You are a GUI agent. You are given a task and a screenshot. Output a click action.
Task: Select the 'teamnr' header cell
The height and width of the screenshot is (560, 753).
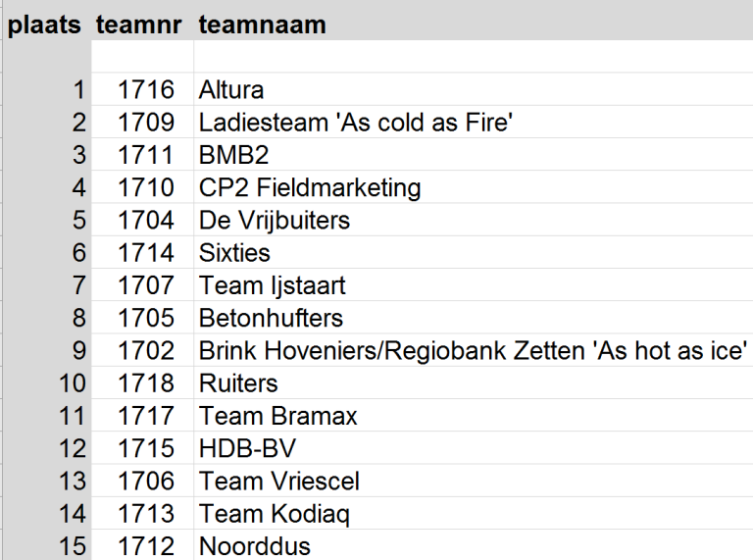pos(139,25)
